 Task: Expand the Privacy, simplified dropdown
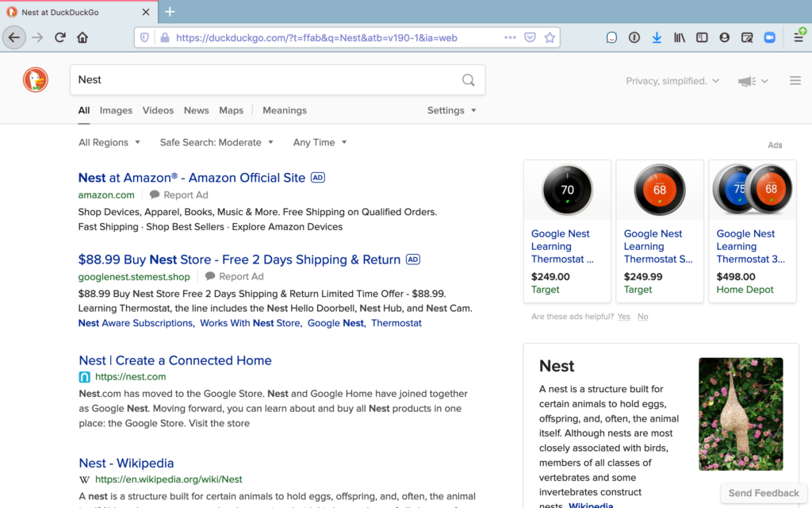tap(672, 81)
